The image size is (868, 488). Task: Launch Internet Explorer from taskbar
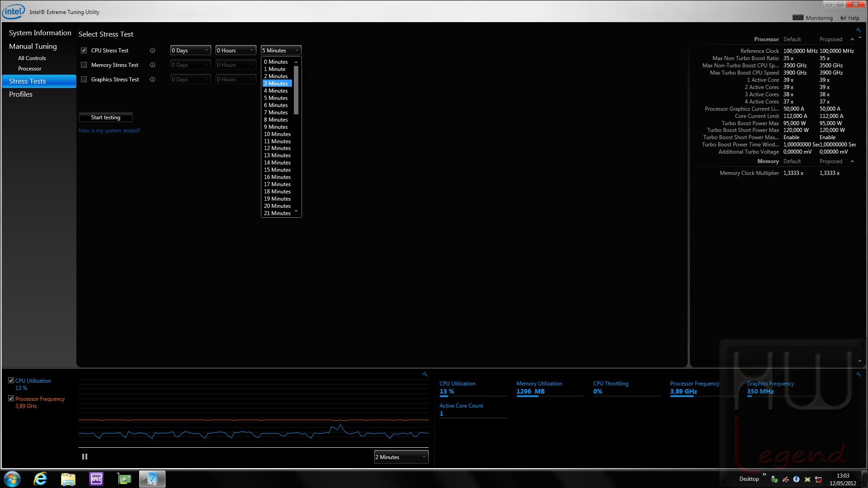(41, 479)
